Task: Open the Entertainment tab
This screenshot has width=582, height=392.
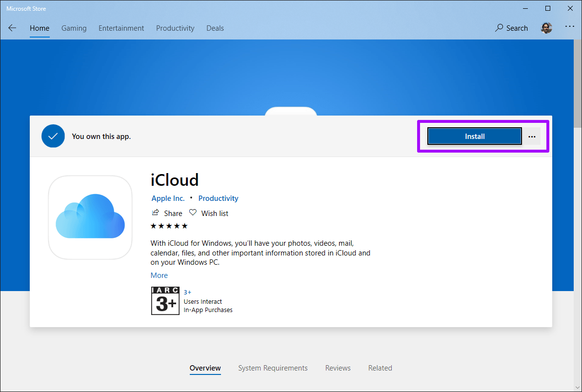Action: 121,28
